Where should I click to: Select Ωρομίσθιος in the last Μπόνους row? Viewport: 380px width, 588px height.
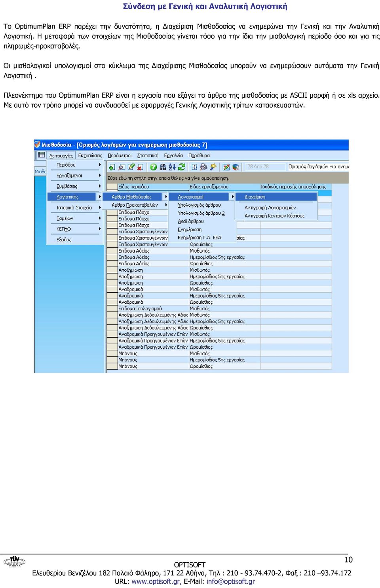pos(224,366)
